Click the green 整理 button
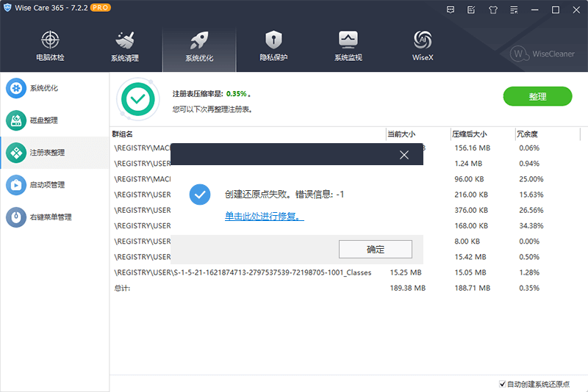The image size is (588, 392). (x=537, y=97)
